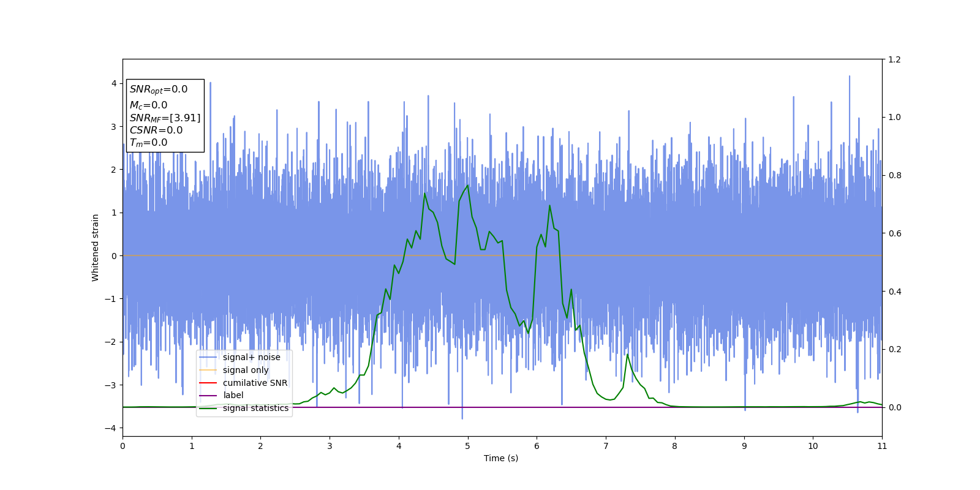Click right-axis tick label 0.6

pyautogui.click(x=894, y=233)
